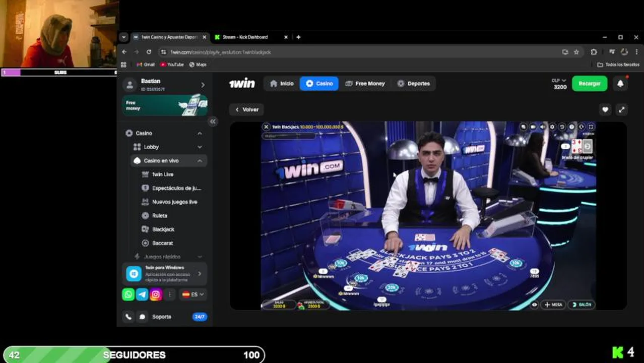Open browser extensions puzzle icon

pos(594,52)
